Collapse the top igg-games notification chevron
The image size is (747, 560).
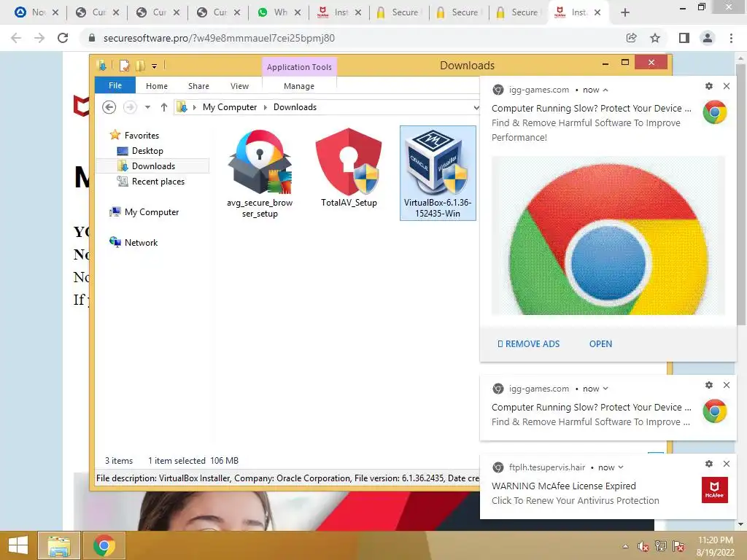(605, 90)
